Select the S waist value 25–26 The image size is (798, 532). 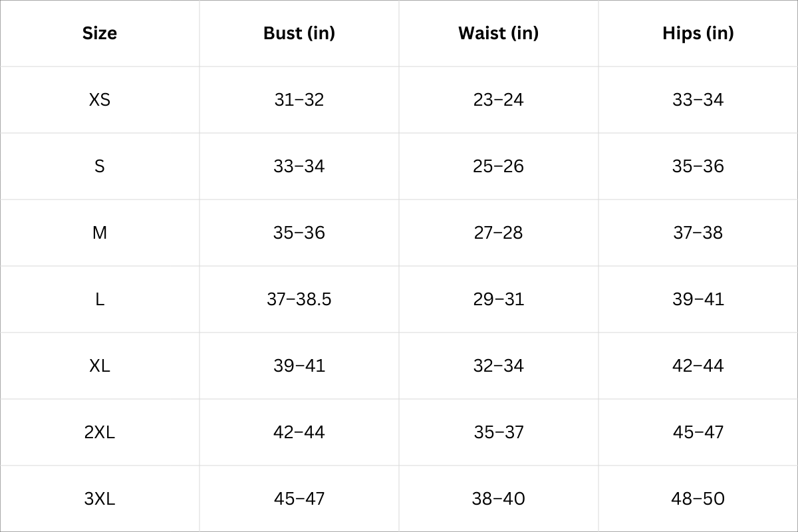[x=499, y=166]
